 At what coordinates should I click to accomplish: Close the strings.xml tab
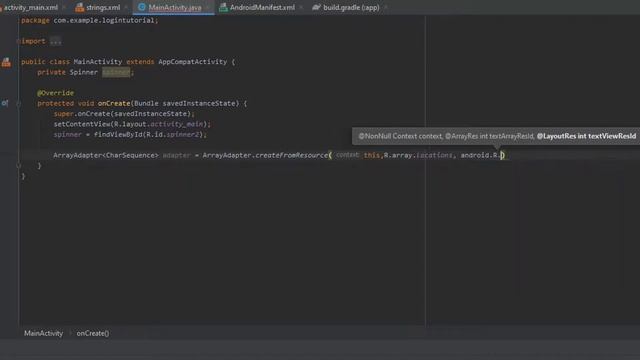[x=126, y=7]
